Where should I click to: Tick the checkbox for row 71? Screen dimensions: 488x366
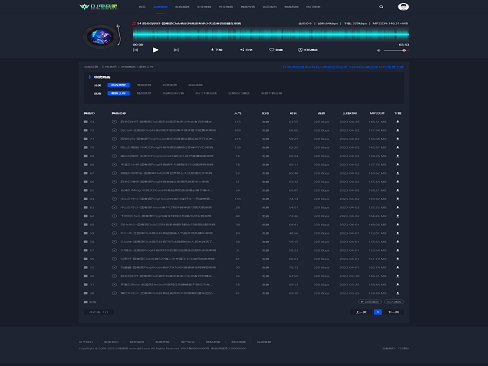[x=86, y=139]
